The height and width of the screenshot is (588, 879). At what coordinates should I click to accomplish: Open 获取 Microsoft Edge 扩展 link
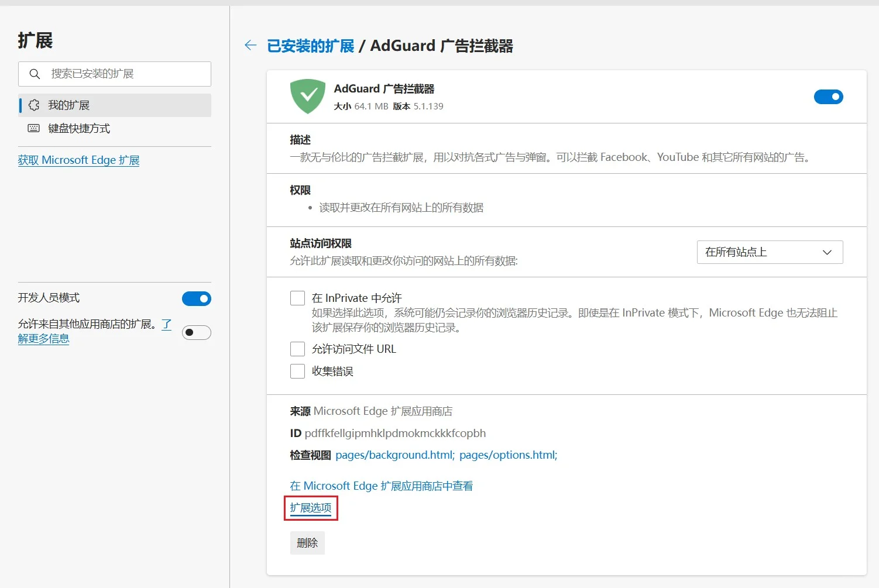[79, 160]
